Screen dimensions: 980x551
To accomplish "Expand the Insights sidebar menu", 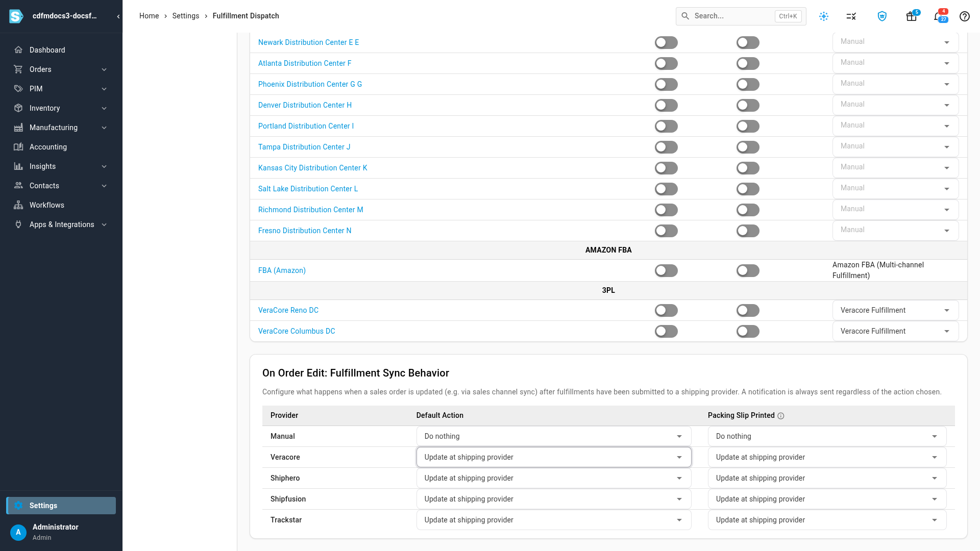I will click(104, 166).
